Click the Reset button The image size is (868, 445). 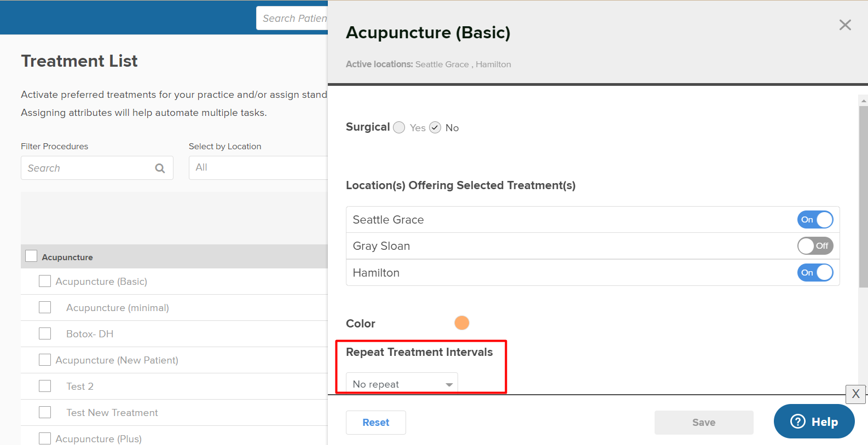[x=376, y=423]
